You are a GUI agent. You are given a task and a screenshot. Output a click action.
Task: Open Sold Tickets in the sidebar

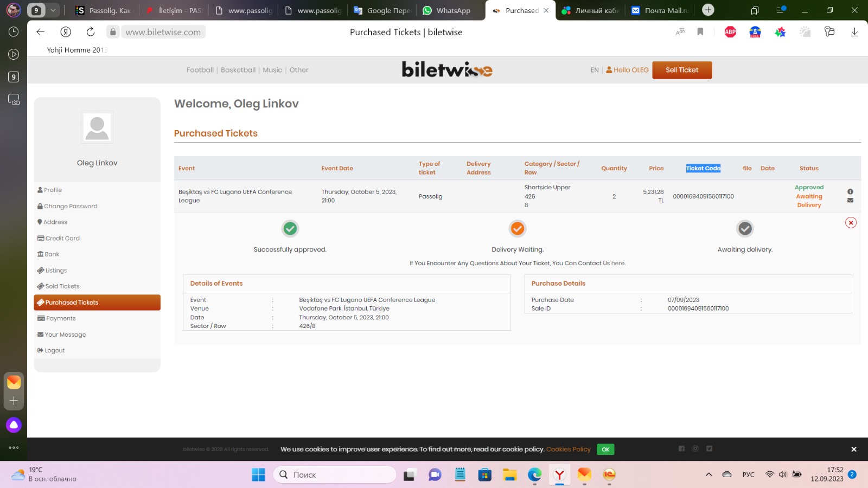[x=58, y=286]
